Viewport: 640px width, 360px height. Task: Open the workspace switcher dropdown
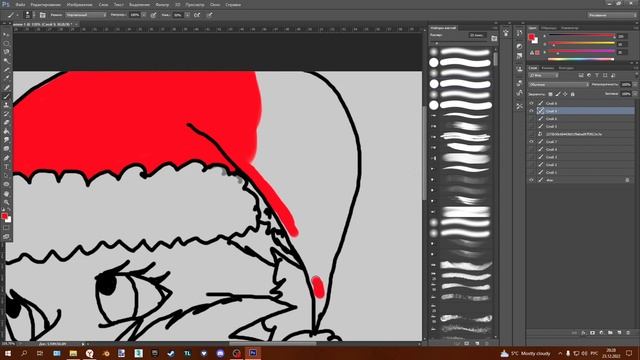pos(612,15)
